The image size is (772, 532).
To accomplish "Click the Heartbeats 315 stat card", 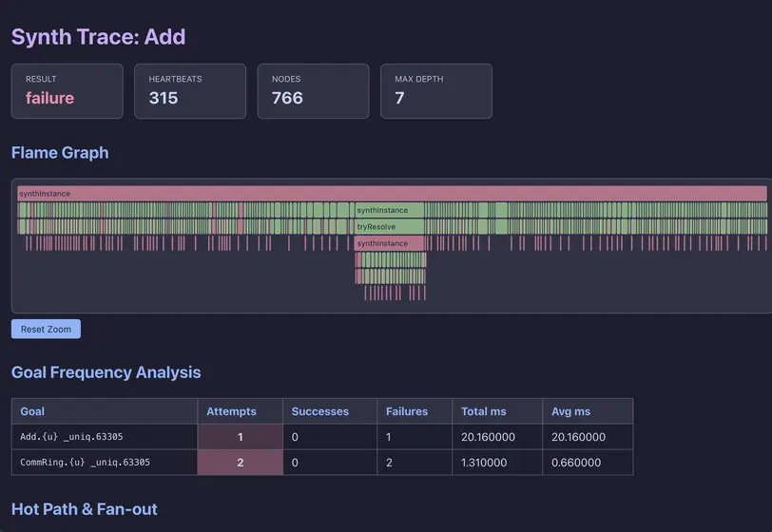I will (x=190, y=91).
